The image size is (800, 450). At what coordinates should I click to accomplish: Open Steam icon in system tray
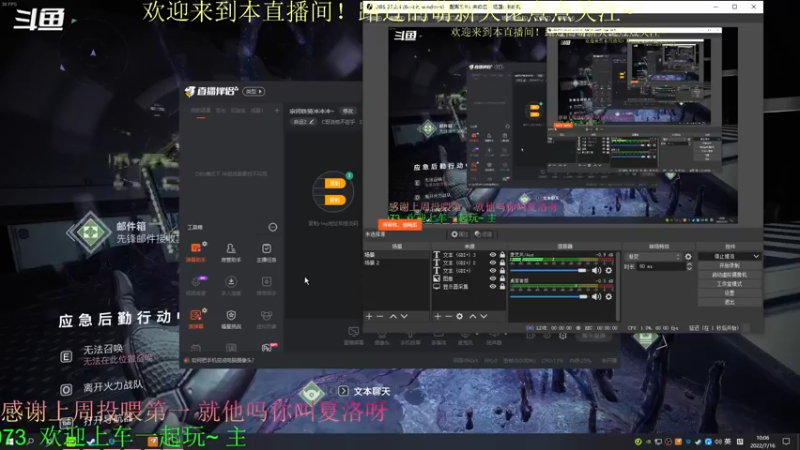(x=698, y=441)
